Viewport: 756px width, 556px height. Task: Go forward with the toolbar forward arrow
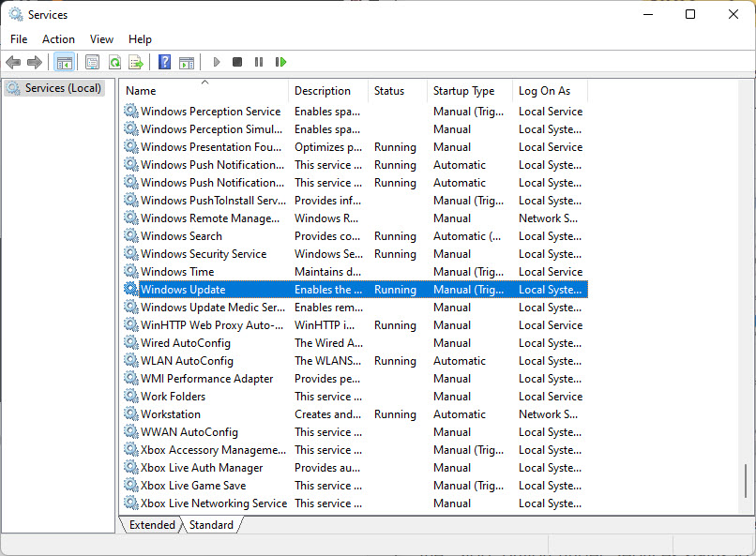pos(35,62)
